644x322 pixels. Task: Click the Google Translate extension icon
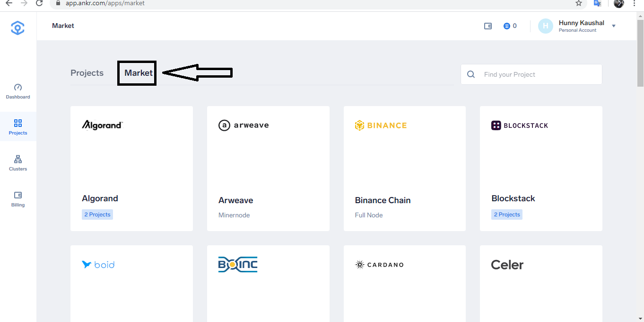click(x=597, y=3)
